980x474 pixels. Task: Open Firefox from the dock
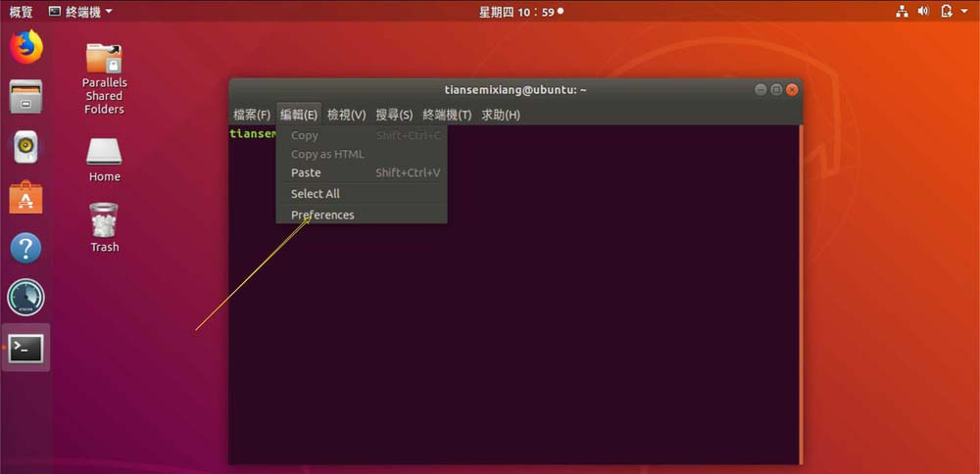26,47
